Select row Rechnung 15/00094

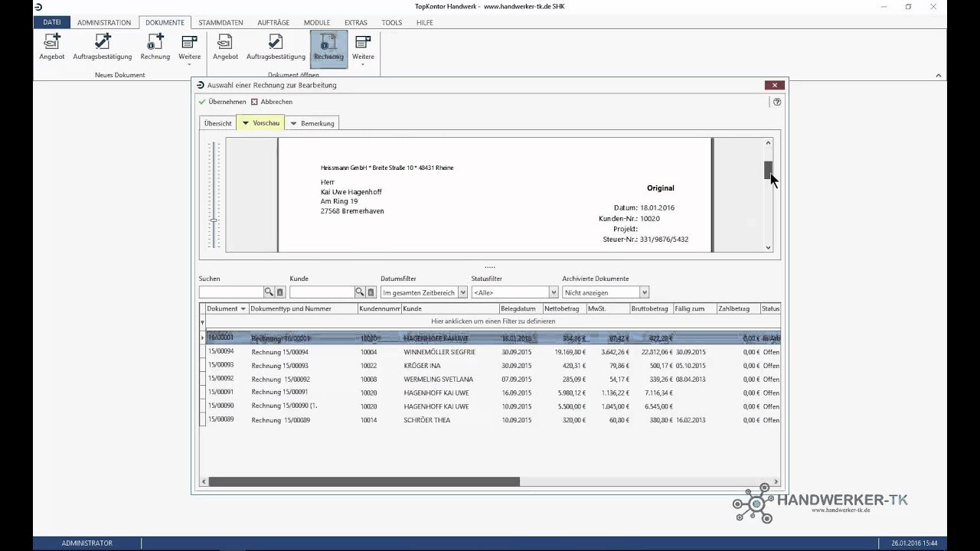[493, 352]
